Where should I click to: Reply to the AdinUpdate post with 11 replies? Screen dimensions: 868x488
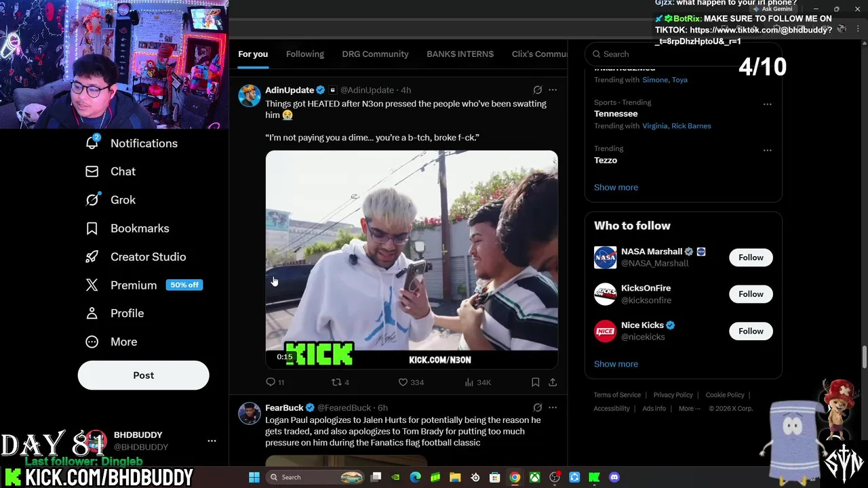point(275,382)
